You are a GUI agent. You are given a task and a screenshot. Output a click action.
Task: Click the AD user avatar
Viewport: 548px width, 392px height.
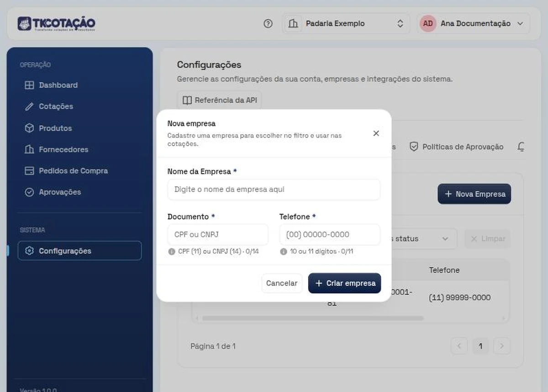coord(428,24)
